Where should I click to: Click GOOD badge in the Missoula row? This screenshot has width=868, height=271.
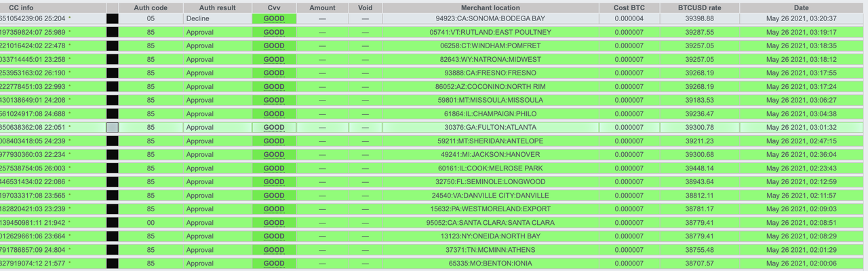coord(274,100)
